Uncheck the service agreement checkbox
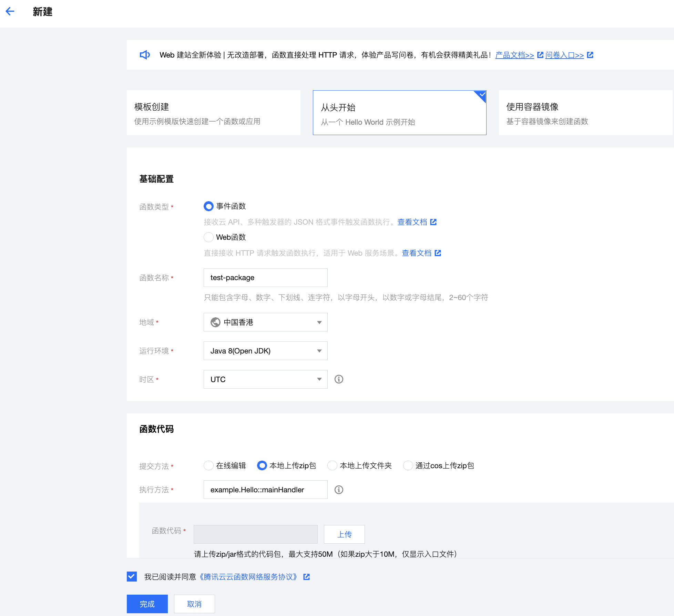This screenshot has height=616, width=674. point(132,577)
